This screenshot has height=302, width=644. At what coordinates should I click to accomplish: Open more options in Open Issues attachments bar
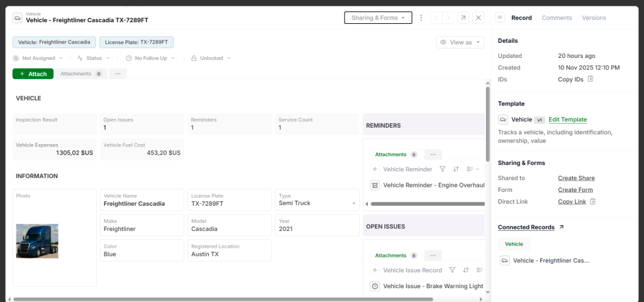pos(433,255)
